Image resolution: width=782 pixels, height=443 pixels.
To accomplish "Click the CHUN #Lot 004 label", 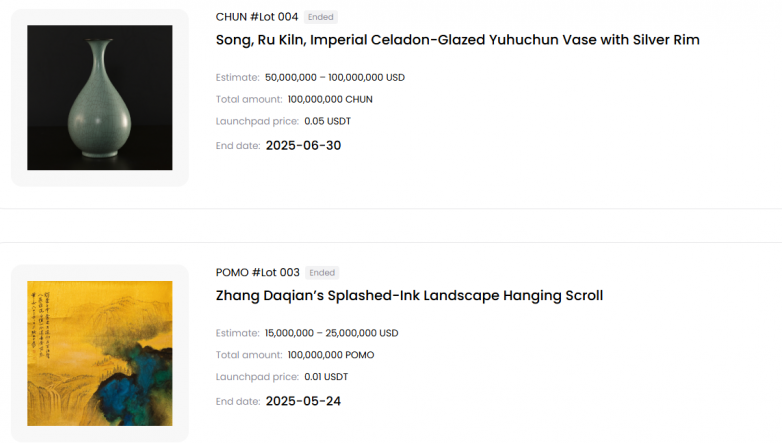I will [257, 17].
